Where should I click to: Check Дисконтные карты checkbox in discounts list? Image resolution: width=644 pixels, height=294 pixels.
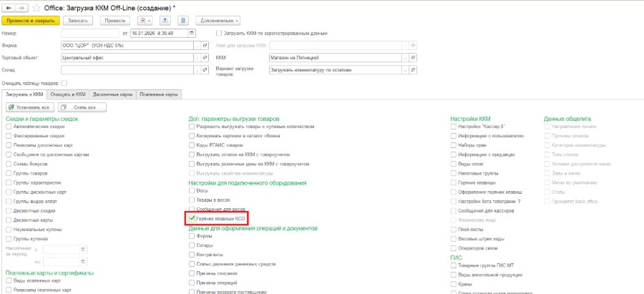point(9,220)
